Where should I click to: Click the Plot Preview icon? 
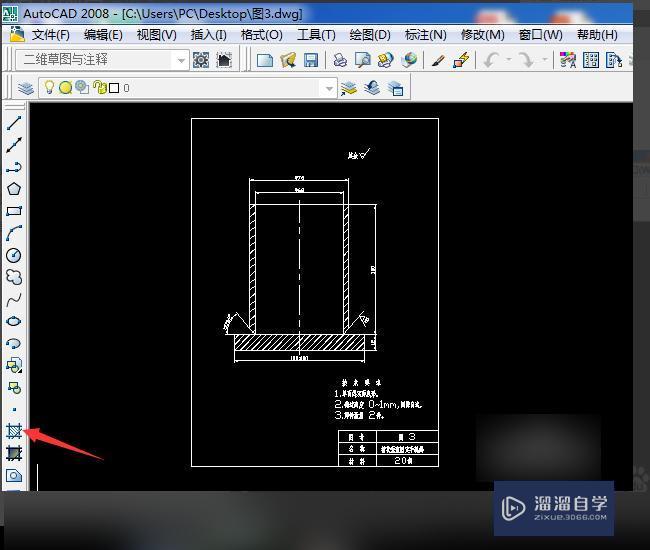tap(363, 61)
